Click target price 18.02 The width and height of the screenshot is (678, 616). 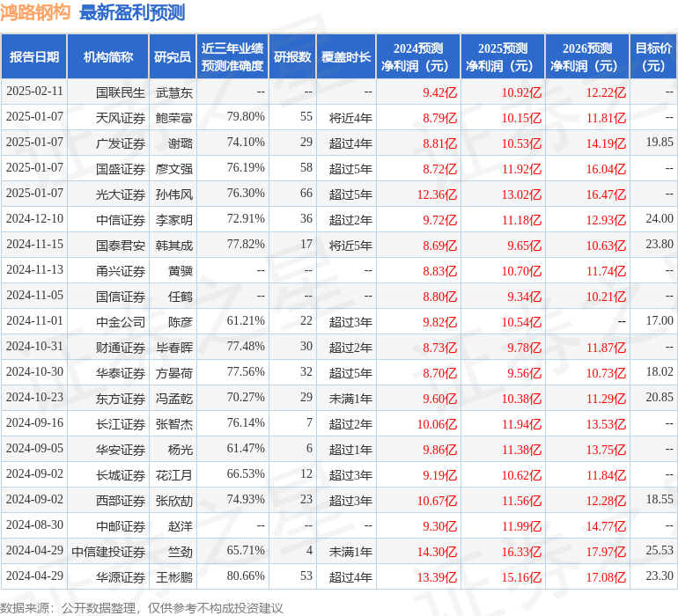coord(660,371)
